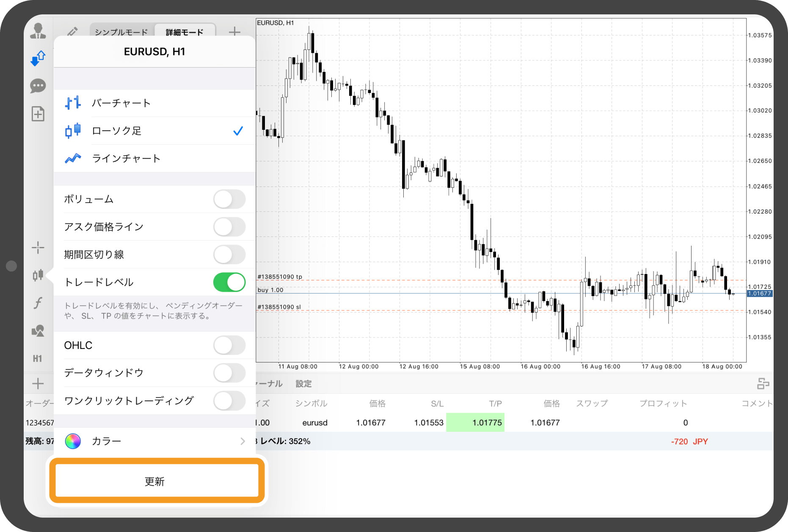Open the account profile icon
Screen dimensions: 788x532
(x=38, y=31)
